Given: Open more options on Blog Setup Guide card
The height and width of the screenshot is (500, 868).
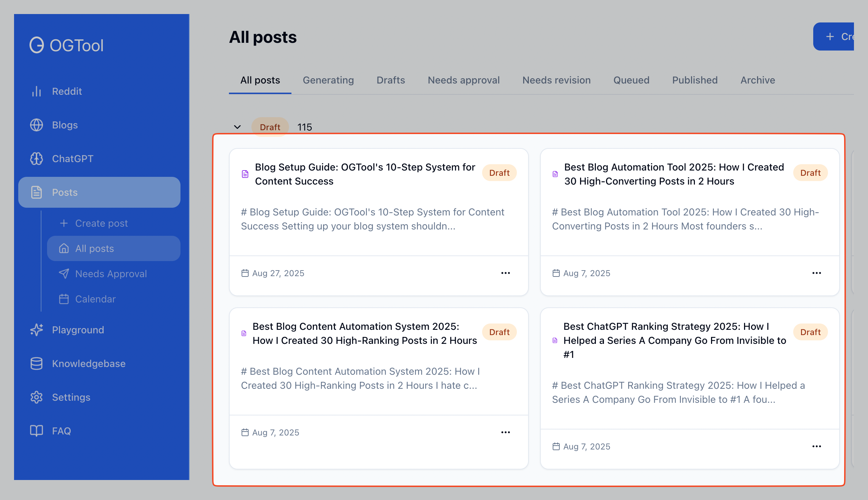Looking at the screenshot, I should click(x=506, y=273).
